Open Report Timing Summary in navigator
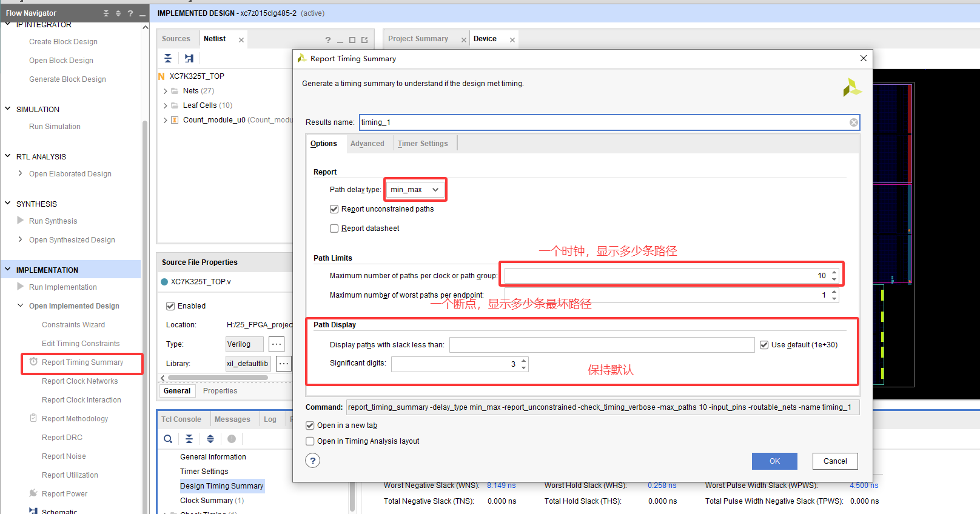The height and width of the screenshot is (514, 980). (x=82, y=362)
